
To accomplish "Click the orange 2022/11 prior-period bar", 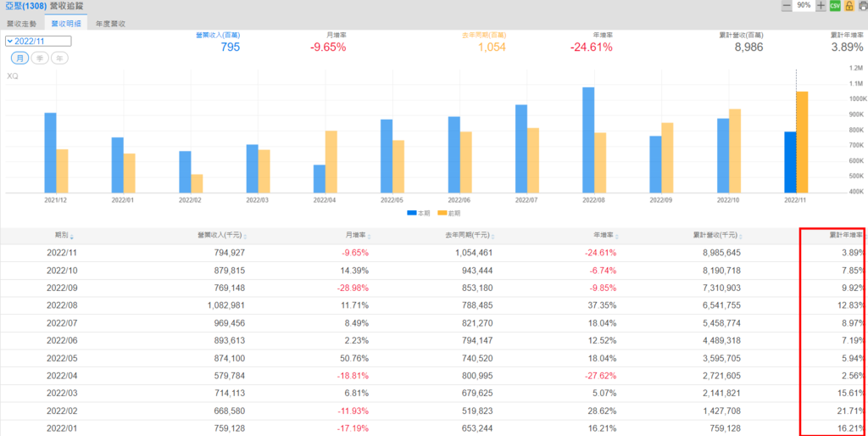I will click(802, 143).
